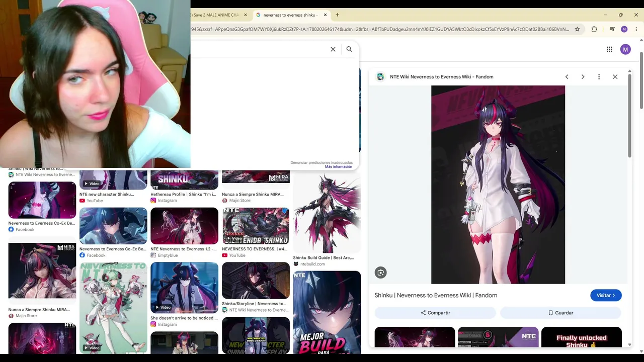Search this image with Google Lens icon

380,273
